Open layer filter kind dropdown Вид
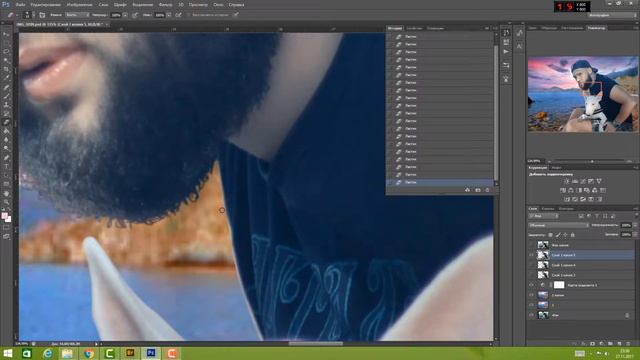This screenshot has width=640, height=360. pyautogui.click(x=543, y=216)
